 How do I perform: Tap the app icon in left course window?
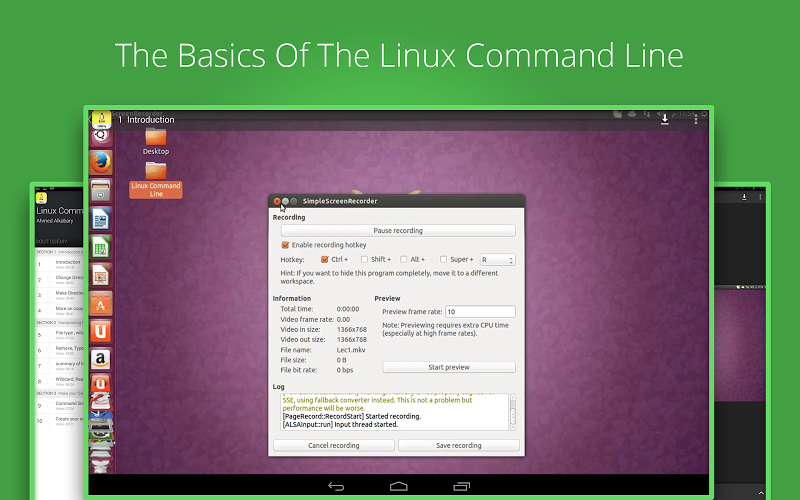click(x=41, y=197)
